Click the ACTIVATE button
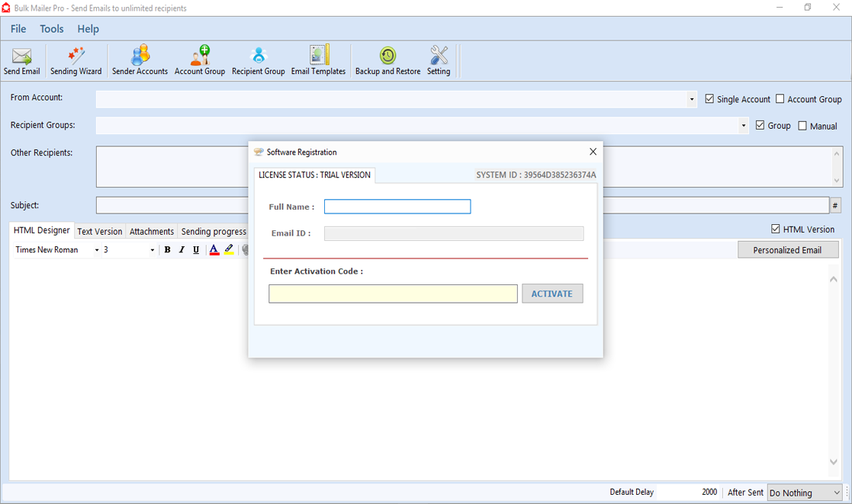 pos(552,294)
